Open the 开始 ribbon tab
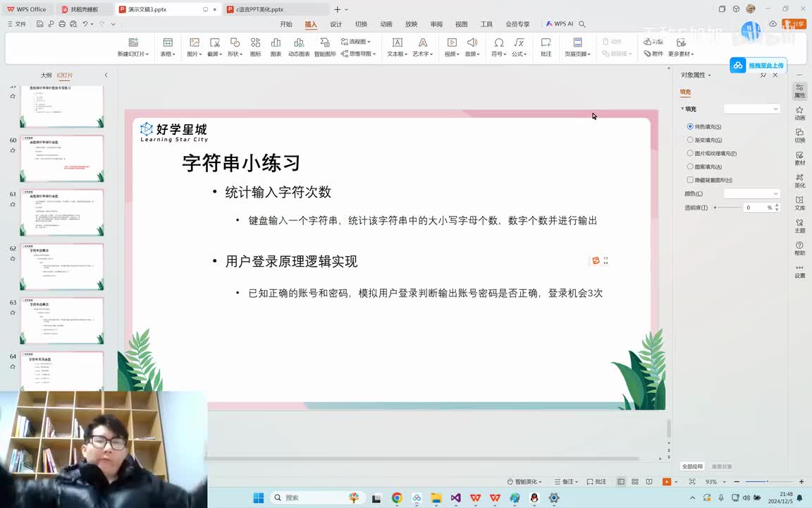Image resolution: width=812 pixels, height=508 pixels. click(x=286, y=24)
